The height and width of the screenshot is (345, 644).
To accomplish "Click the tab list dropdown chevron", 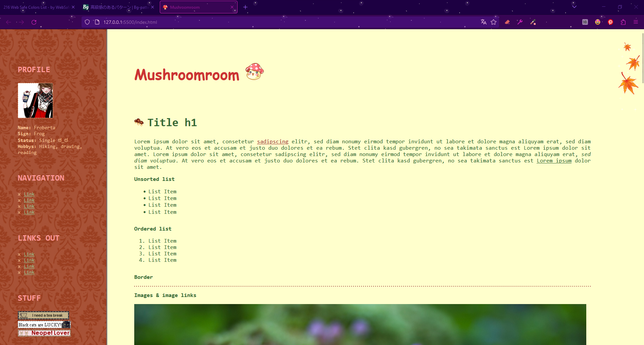I will point(574,7).
